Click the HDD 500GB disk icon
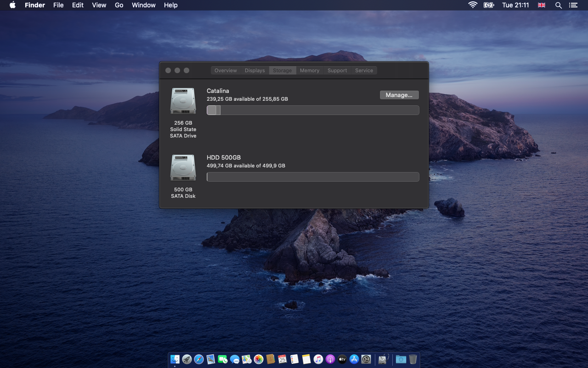The image size is (588, 368). (183, 168)
